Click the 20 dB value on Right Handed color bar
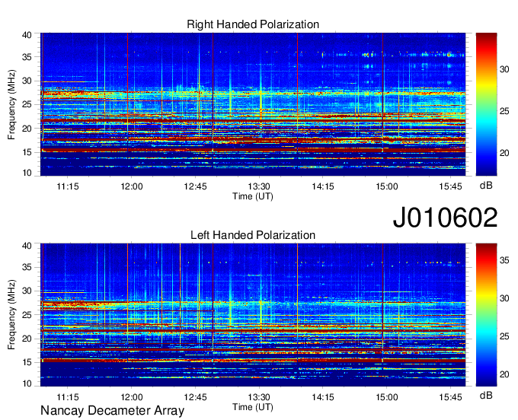 point(504,153)
